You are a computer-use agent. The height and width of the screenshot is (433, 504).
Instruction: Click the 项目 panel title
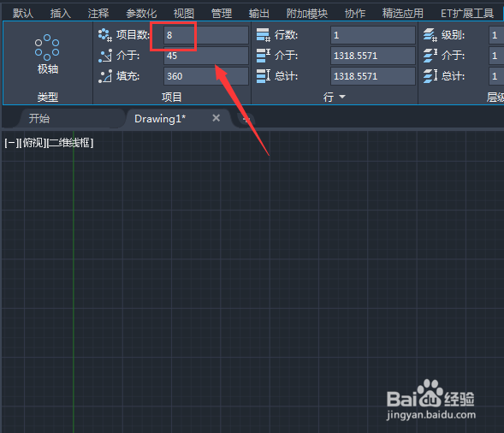[172, 97]
